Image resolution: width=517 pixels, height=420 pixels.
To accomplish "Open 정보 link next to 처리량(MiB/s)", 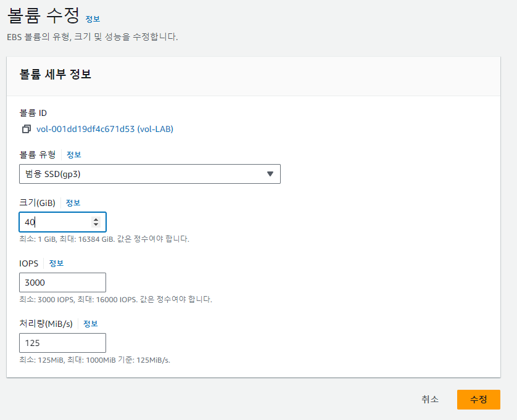I will [x=90, y=324].
